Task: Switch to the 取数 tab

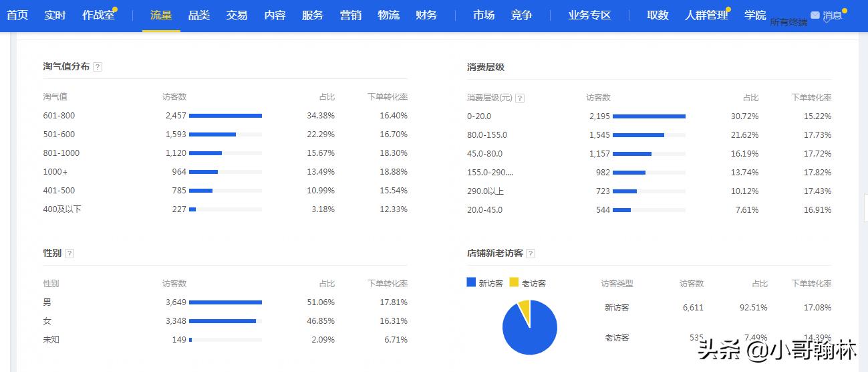Action: tap(658, 15)
